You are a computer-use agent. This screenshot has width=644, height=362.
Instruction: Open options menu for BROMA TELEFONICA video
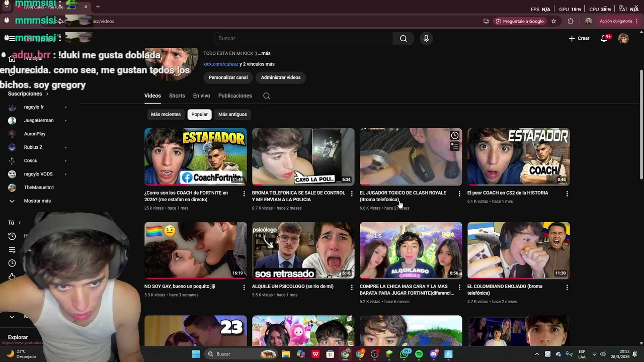[x=352, y=194]
